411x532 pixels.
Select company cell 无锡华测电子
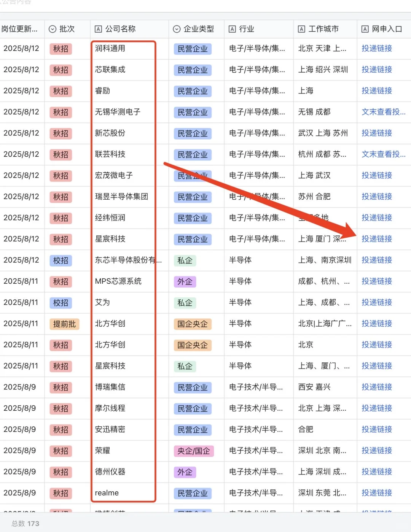[x=129, y=112]
